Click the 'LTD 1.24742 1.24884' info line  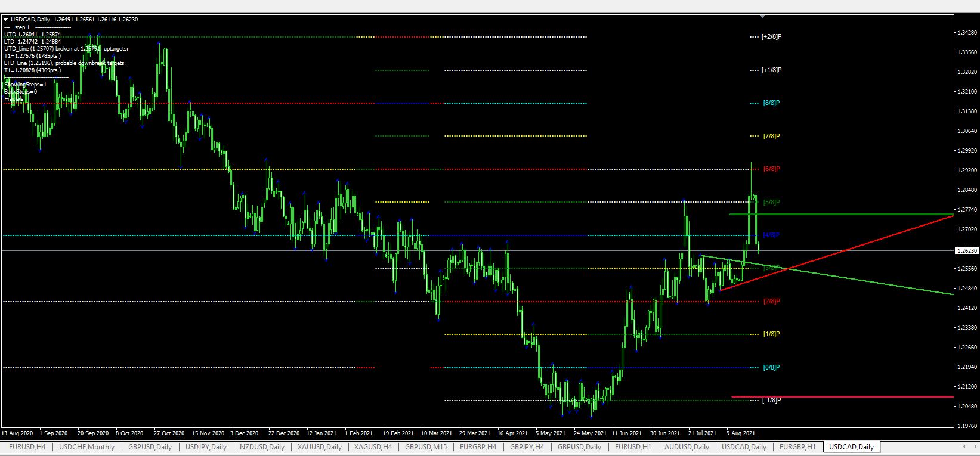pos(32,42)
